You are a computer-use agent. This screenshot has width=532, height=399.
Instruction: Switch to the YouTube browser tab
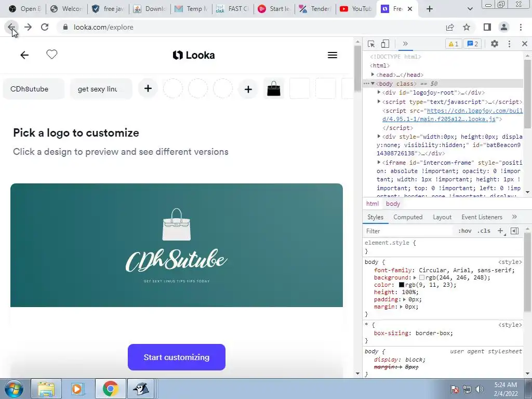pos(355,9)
